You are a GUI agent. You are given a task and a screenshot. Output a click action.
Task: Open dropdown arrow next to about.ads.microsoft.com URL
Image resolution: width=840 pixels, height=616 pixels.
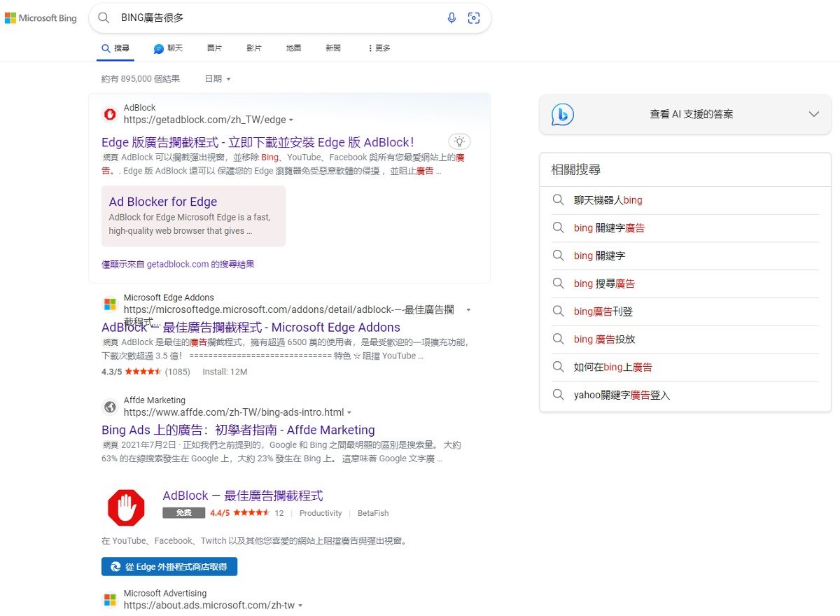pyautogui.click(x=300, y=605)
